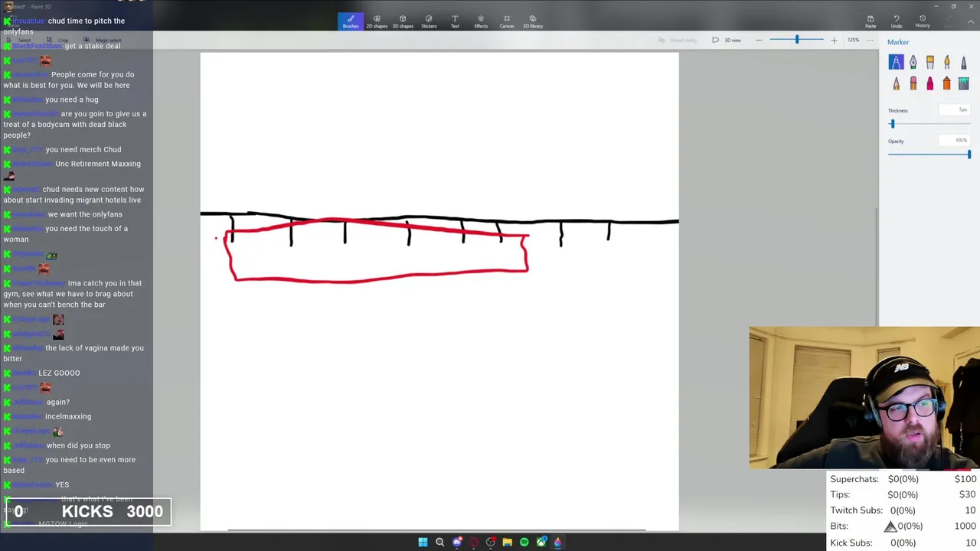This screenshot has height=551, width=980.
Task: Click the KICKS 3000 goal counter
Action: tap(88, 512)
